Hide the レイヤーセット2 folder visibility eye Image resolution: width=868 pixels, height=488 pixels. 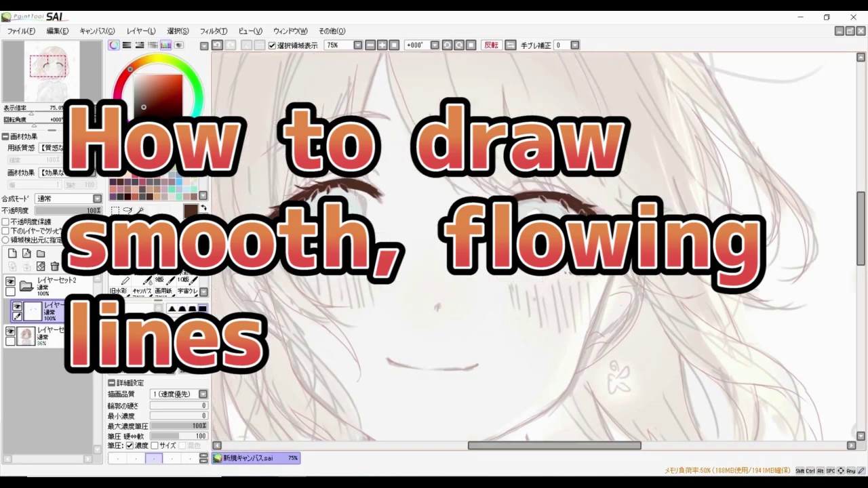[10, 281]
